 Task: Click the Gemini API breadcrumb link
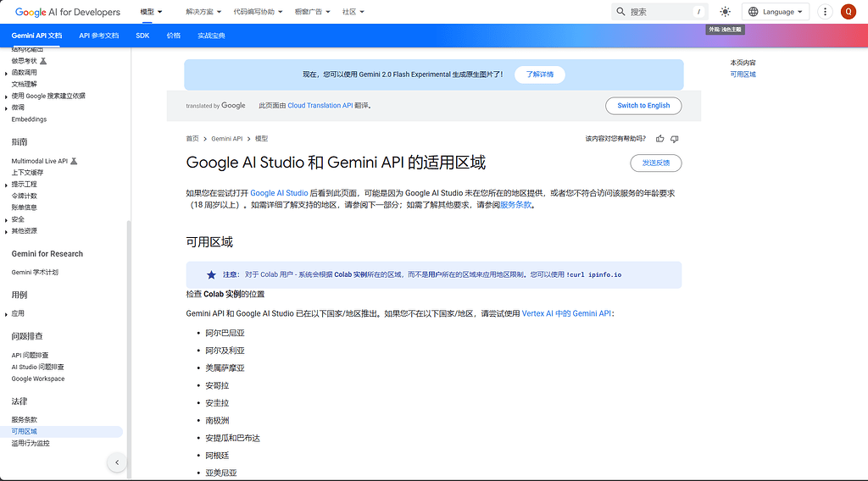pos(226,139)
